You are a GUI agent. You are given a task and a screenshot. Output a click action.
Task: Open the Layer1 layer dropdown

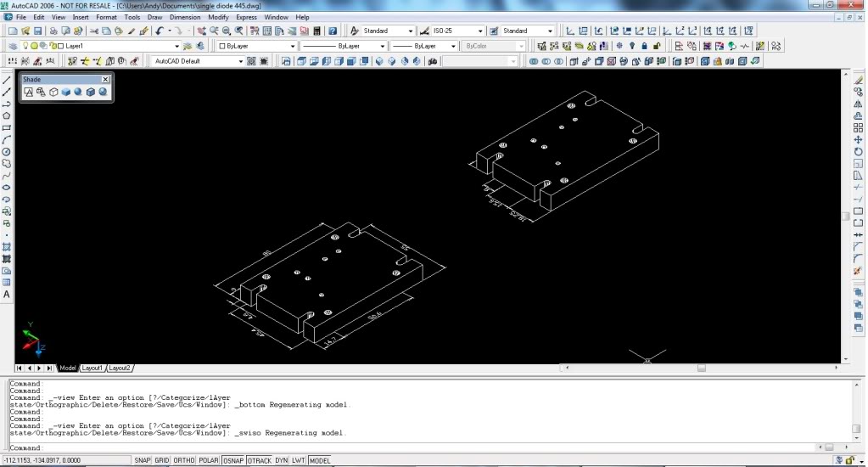pos(176,46)
